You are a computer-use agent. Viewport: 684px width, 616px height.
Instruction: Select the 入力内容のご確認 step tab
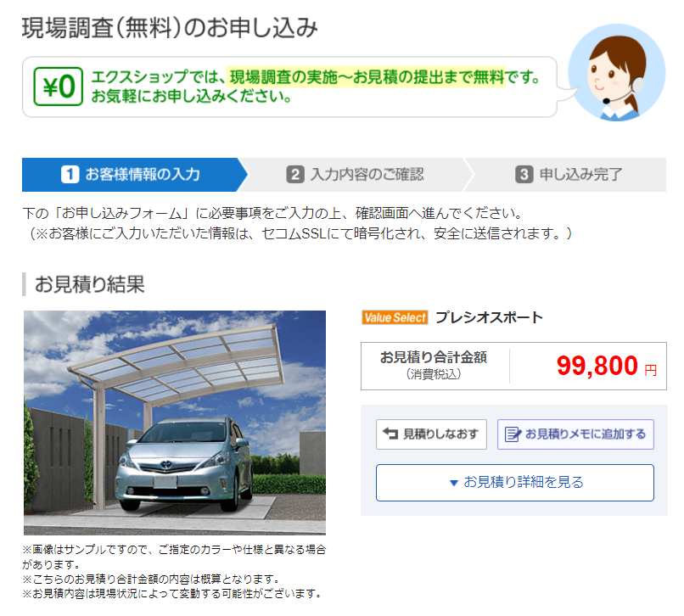point(355,175)
